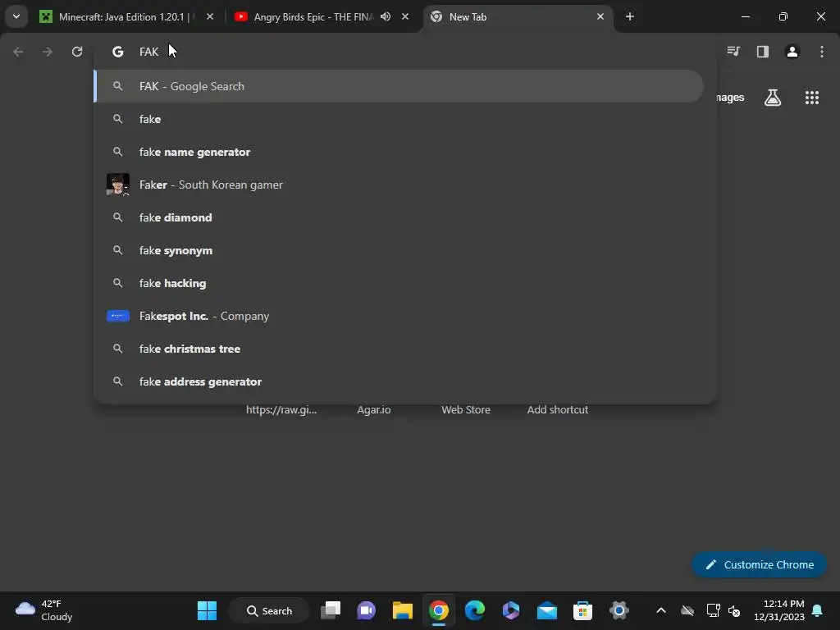
Task: Open the https://raw.gi... shortcut
Action: pos(281,409)
